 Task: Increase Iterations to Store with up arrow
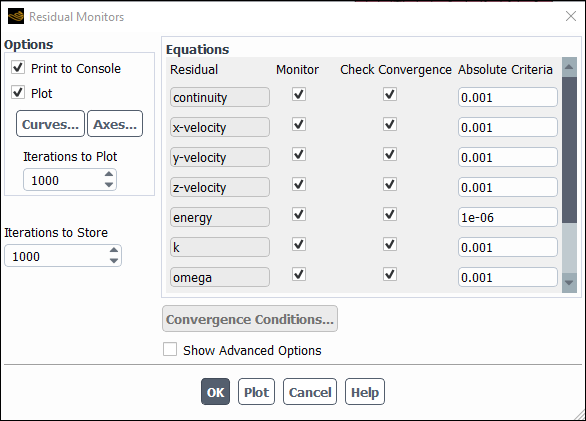[x=114, y=250]
